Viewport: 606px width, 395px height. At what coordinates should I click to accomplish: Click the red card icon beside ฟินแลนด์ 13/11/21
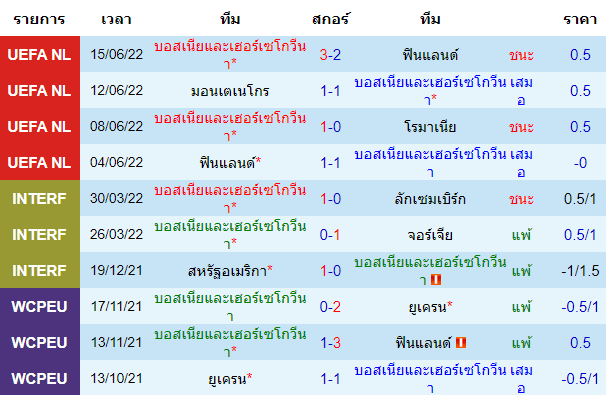pyautogui.click(x=461, y=342)
